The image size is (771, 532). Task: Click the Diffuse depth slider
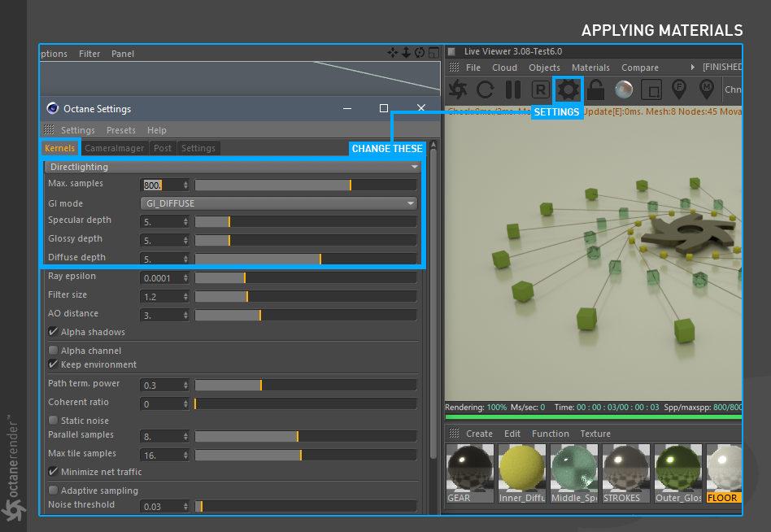[x=305, y=259]
